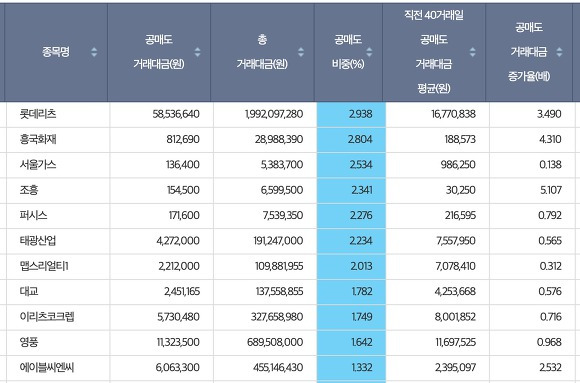Click highlighted ratio 1.782

coord(362,292)
